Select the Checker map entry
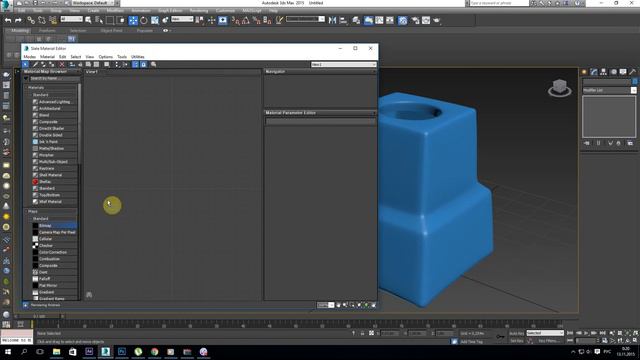The height and width of the screenshot is (360, 640). pyautogui.click(x=55, y=245)
